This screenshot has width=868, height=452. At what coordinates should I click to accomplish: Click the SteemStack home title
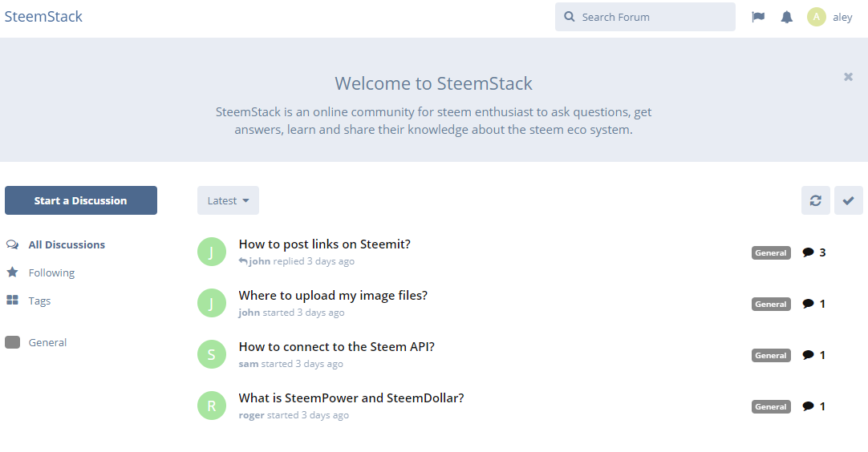point(43,16)
